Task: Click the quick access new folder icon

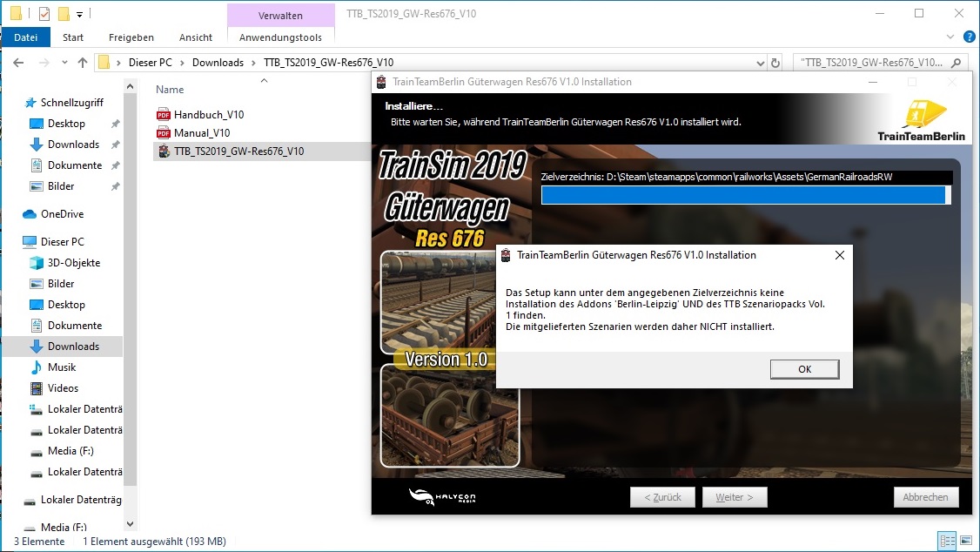Action: coord(64,13)
